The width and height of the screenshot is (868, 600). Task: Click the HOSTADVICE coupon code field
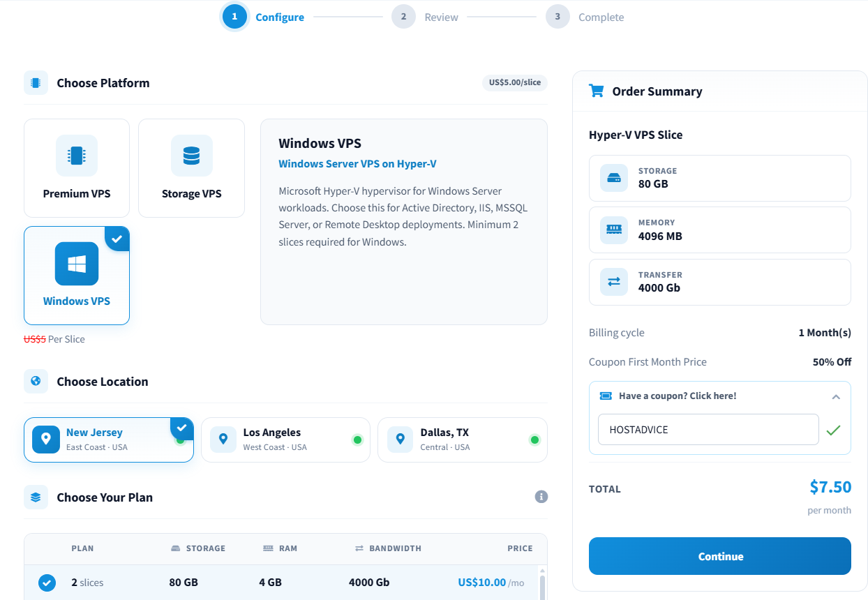pyautogui.click(x=708, y=430)
